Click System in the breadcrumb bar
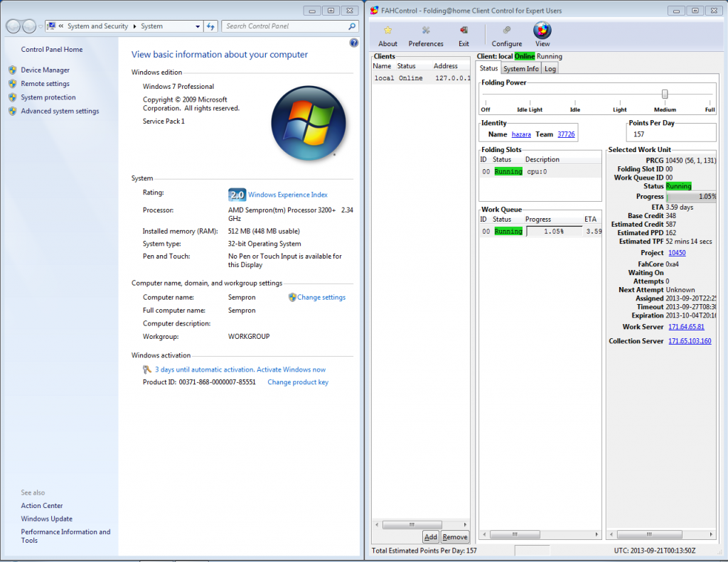The image size is (728, 562). [152, 26]
